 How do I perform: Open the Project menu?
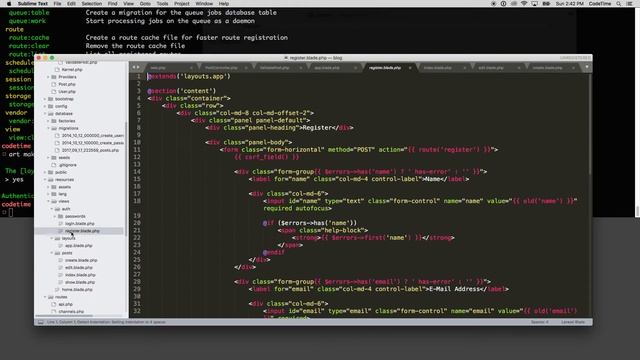pyautogui.click(x=182, y=3)
